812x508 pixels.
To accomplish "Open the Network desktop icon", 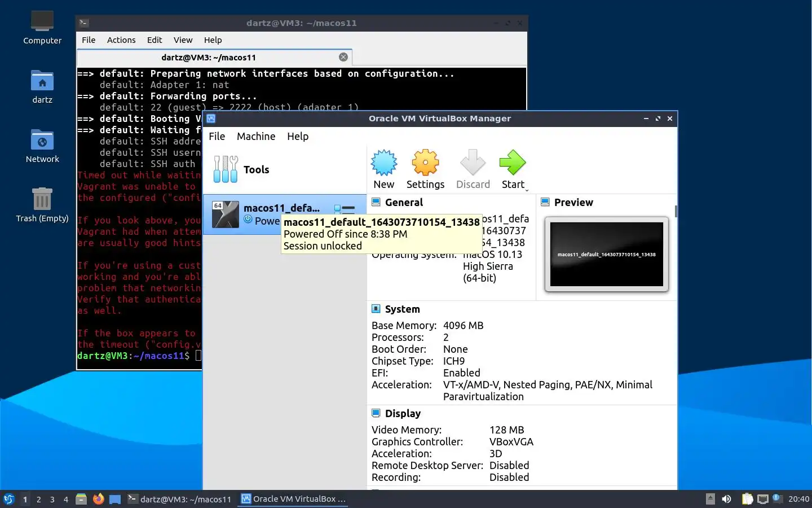I will tap(42, 146).
